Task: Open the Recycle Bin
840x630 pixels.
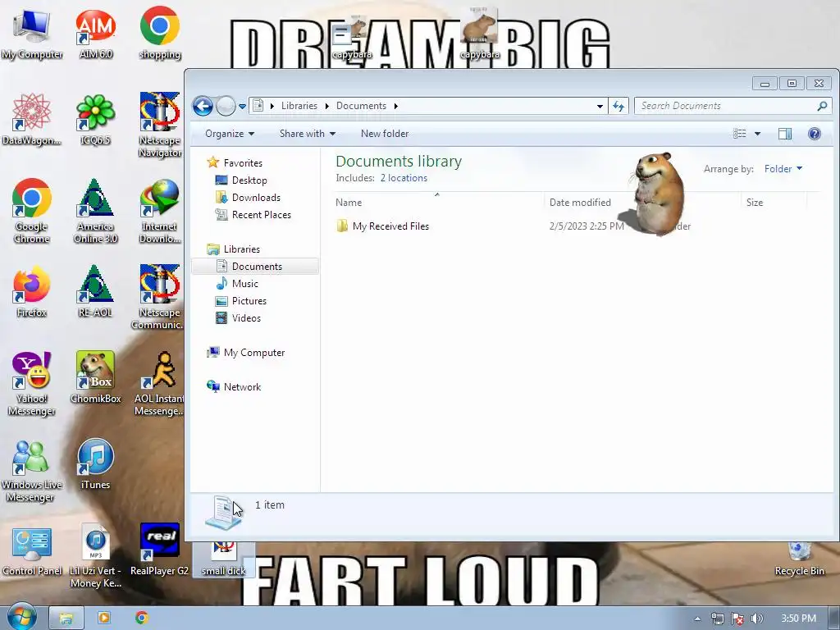Action: click(799, 557)
